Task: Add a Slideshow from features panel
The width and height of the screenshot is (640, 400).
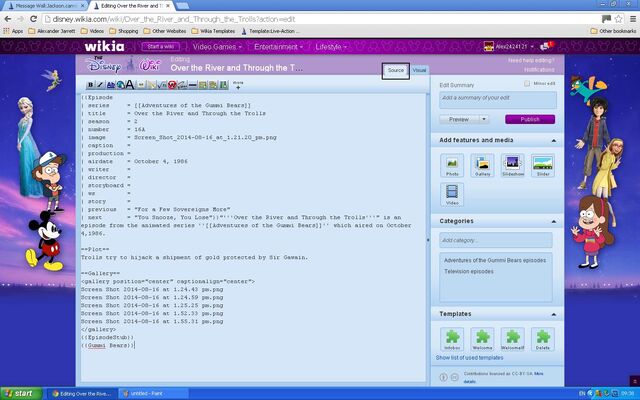Action: [513, 165]
